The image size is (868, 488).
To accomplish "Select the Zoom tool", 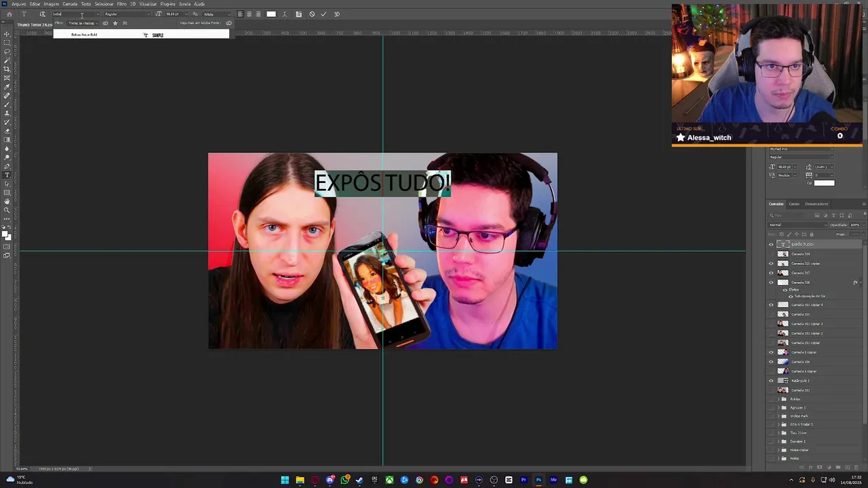I will tap(7, 210).
